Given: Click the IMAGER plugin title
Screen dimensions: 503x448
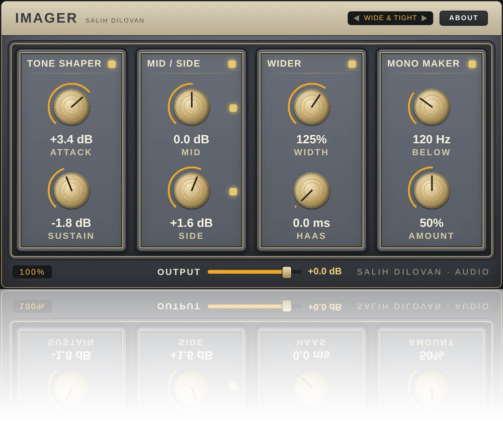Looking at the screenshot, I should click(x=46, y=18).
